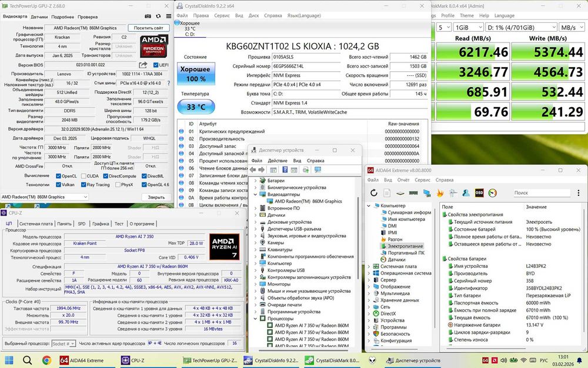Image resolution: width=588 pixels, height=368 pixels.
Task: Click the 5374.44 sequential write result bar
Action: pyautogui.click(x=548, y=52)
